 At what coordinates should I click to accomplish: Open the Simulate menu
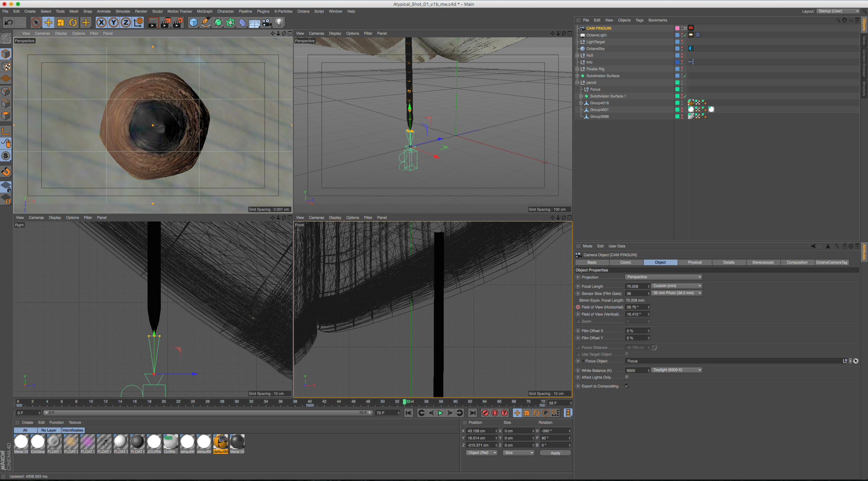(123, 11)
